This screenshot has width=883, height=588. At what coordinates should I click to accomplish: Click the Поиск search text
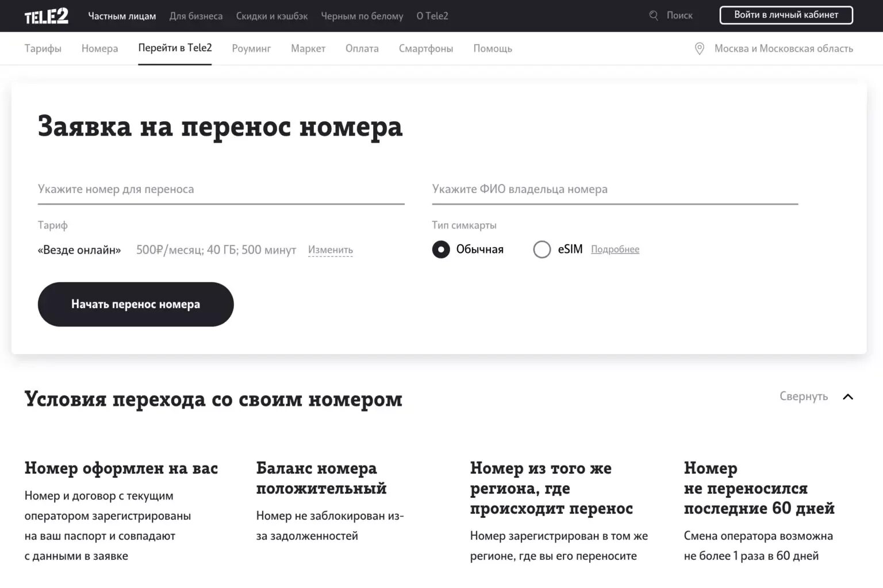pyautogui.click(x=679, y=16)
